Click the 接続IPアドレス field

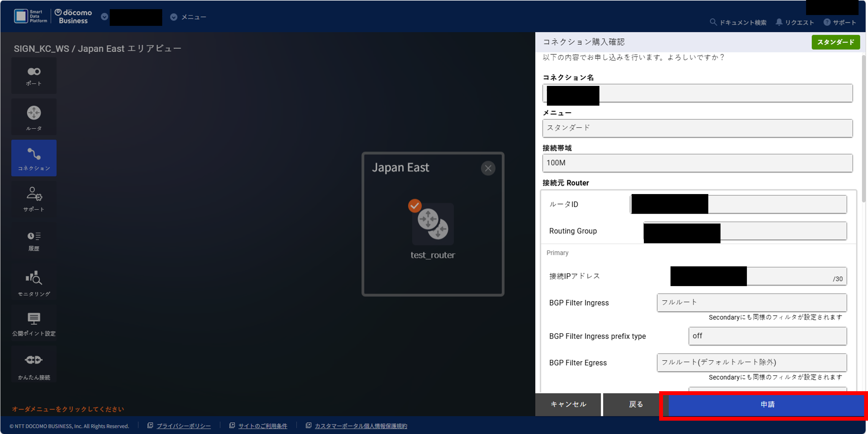(759, 276)
